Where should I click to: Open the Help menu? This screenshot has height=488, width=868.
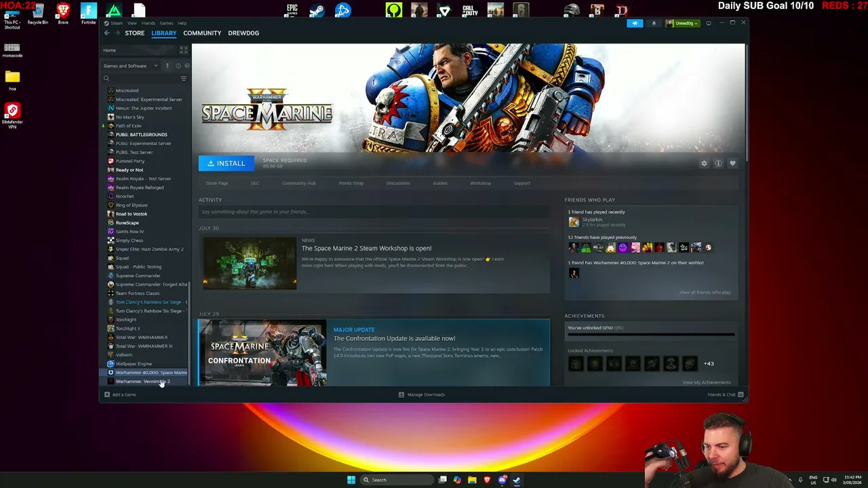coord(182,23)
